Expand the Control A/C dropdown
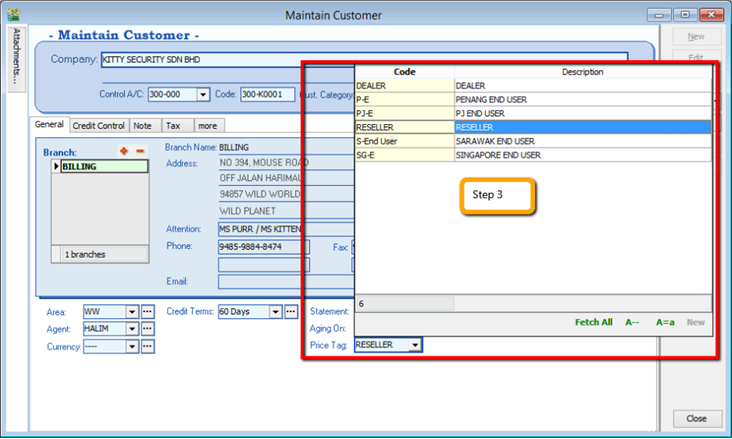732x439 pixels. [x=203, y=94]
